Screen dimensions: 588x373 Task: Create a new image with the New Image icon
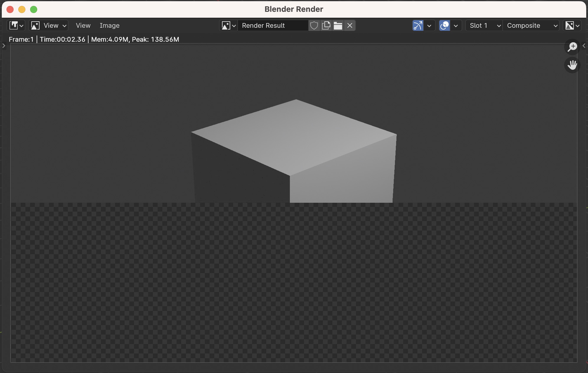click(326, 25)
